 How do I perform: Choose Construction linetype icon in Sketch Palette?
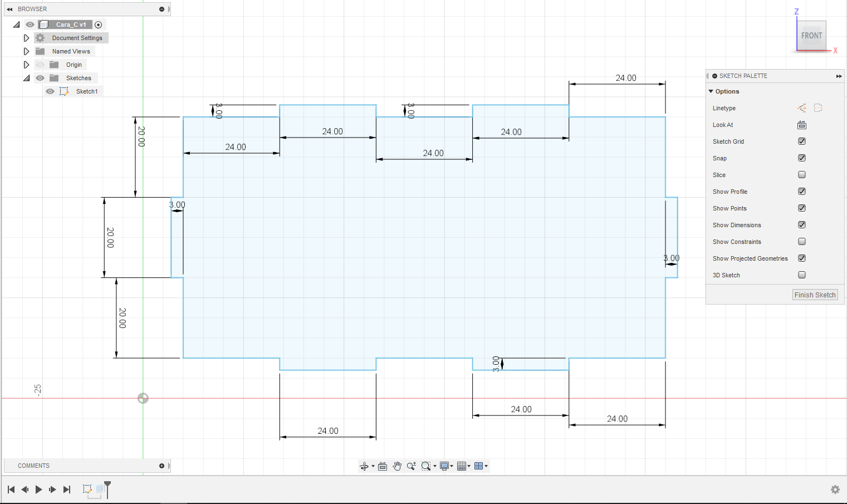[x=802, y=108]
